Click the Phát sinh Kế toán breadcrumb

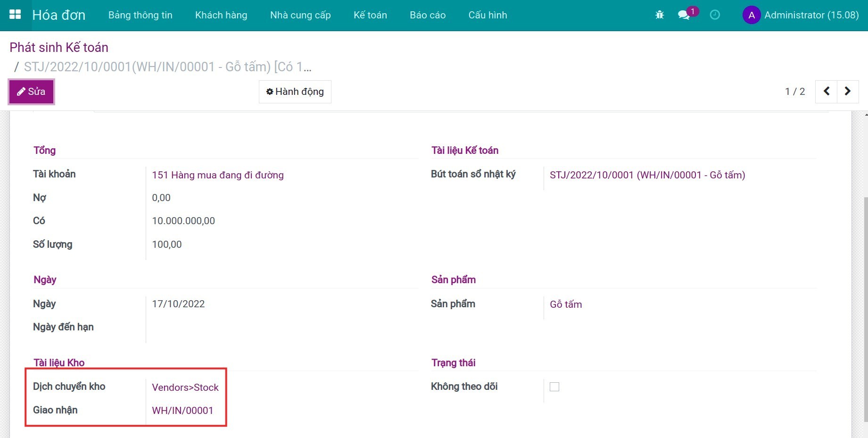pyautogui.click(x=59, y=47)
